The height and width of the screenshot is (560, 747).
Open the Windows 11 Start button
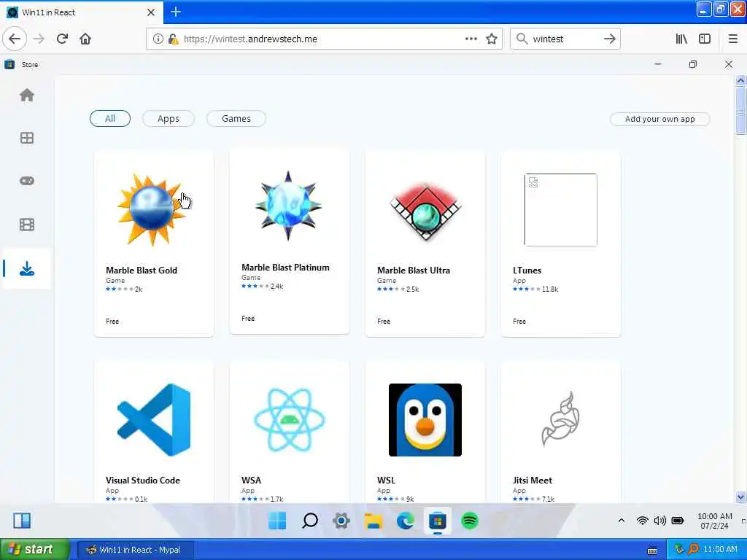click(x=277, y=521)
